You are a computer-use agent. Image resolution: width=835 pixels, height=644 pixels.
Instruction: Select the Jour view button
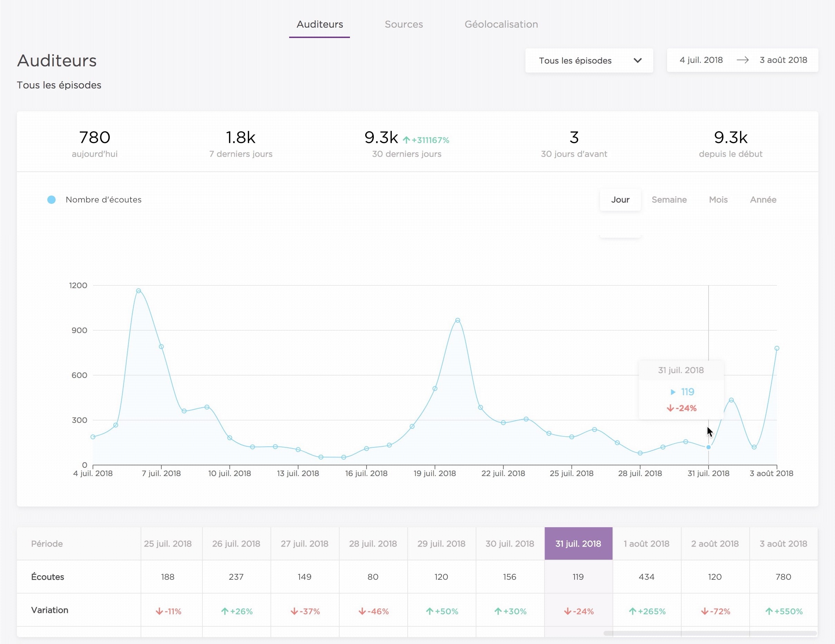(620, 200)
